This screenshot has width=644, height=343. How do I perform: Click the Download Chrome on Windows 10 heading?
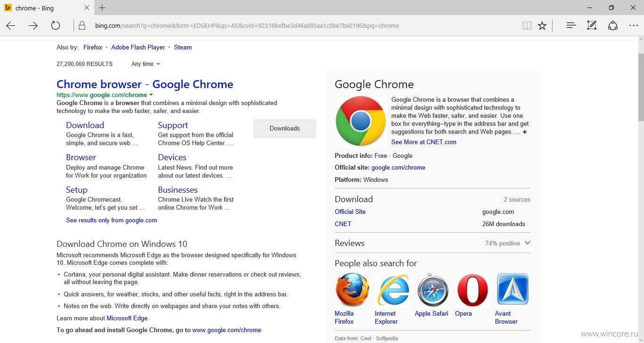[x=122, y=244]
